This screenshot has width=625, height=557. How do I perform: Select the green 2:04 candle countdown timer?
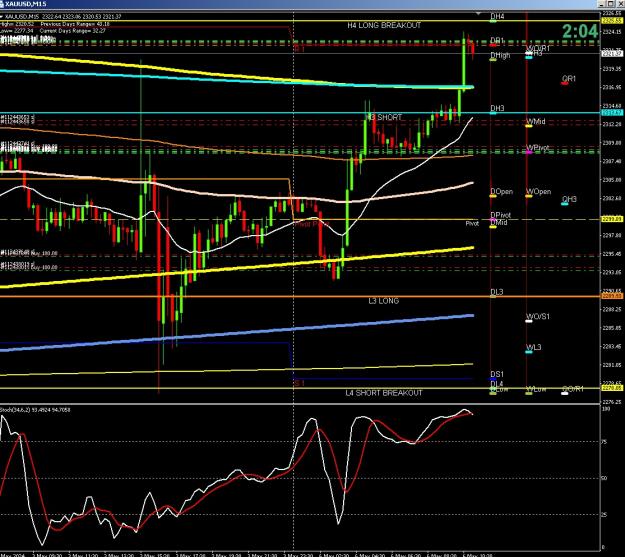pyautogui.click(x=580, y=31)
